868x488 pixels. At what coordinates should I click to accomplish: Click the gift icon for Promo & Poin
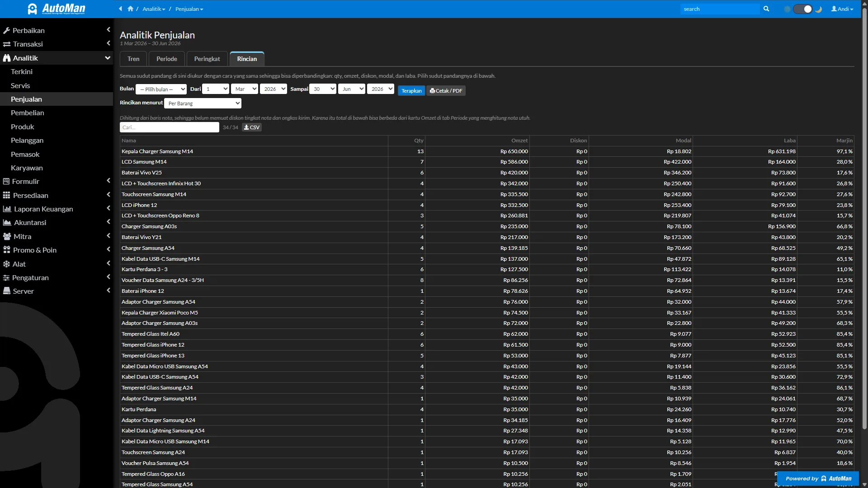pyautogui.click(x=6, y=250)
